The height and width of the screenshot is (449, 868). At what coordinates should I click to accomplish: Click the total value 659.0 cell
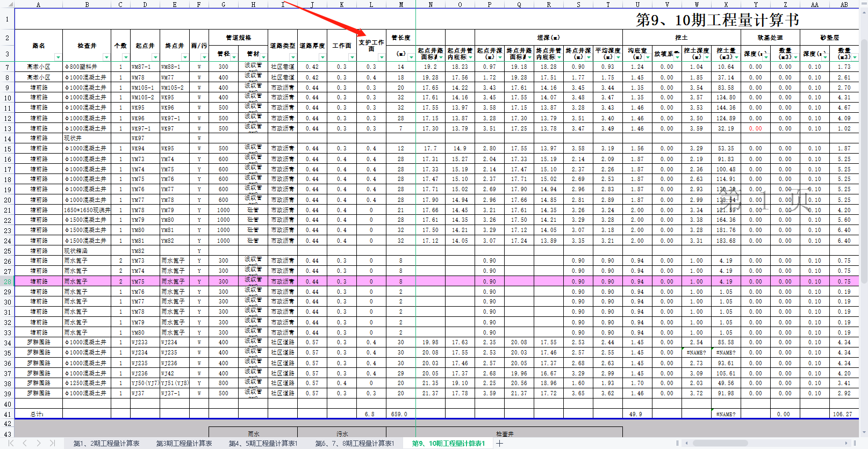pos(400,414)
